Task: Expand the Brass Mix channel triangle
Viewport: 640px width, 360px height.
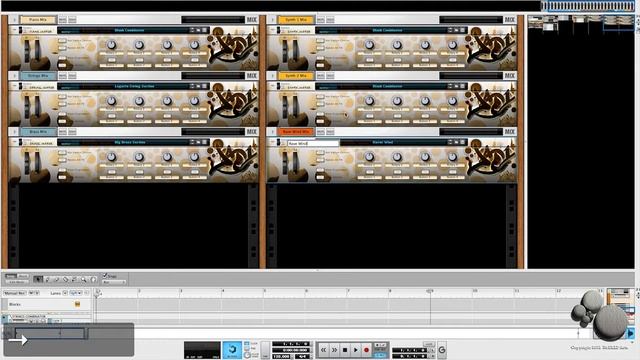Action: point(14,132)
